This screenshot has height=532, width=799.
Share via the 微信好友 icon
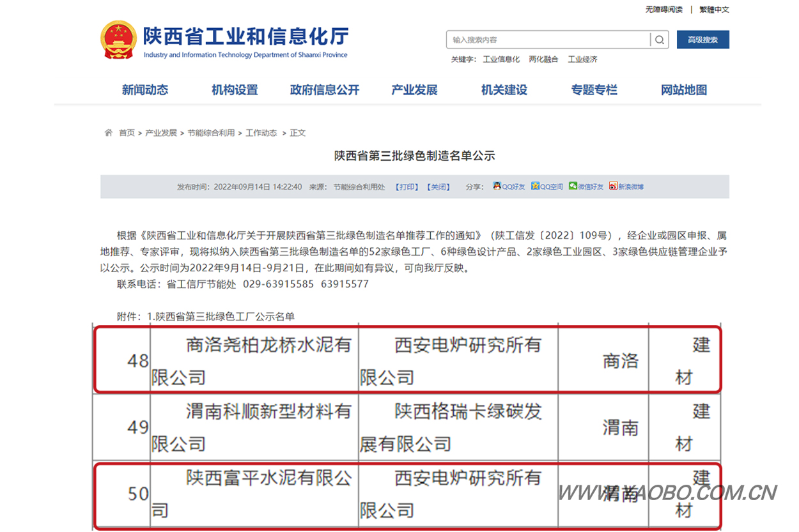click(x=573, y=186)
